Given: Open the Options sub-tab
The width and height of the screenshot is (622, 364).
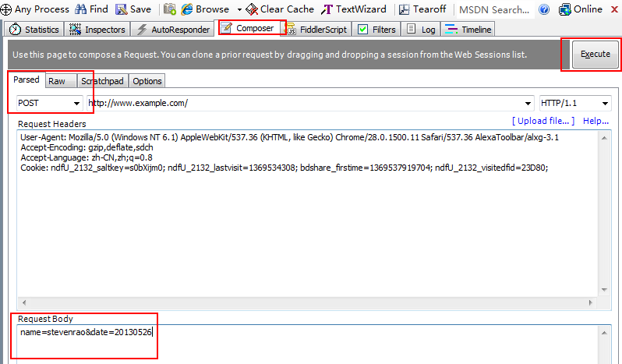Looking at the screenshot, I should [x=147, y=81].
